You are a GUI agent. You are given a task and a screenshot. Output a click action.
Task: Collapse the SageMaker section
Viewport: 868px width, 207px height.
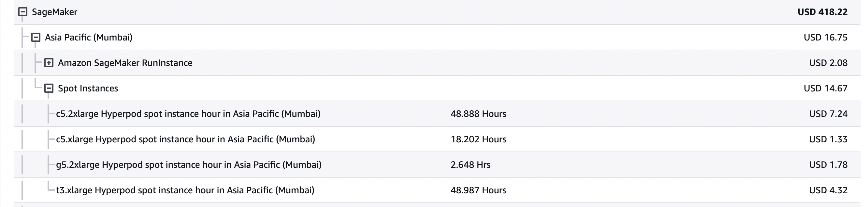tap(22, 12)
